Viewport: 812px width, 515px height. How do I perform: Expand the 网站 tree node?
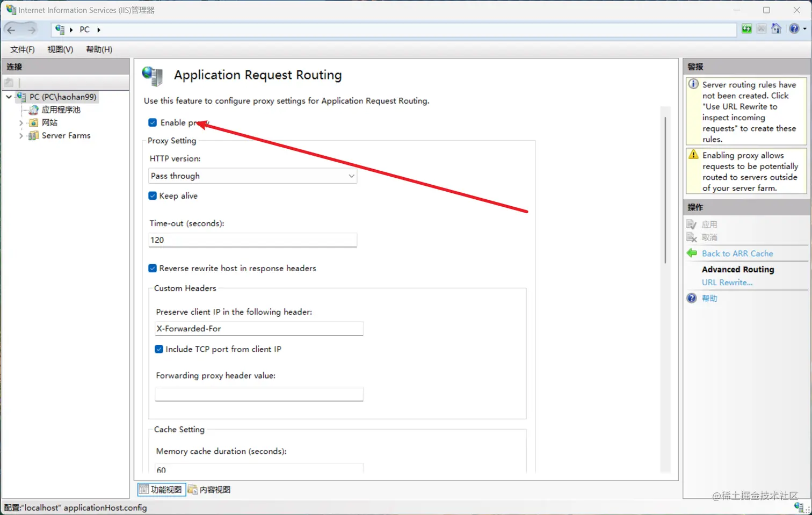coord(21,122)
